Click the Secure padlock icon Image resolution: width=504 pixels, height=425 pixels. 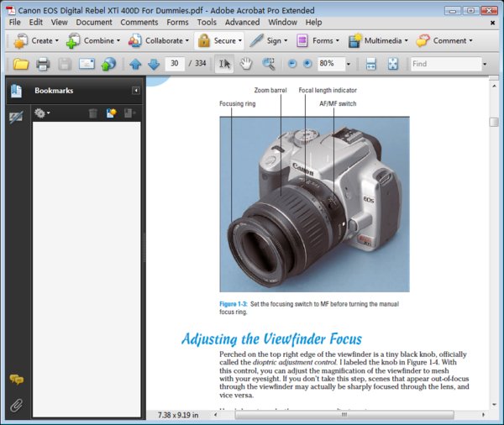[204, 41]
